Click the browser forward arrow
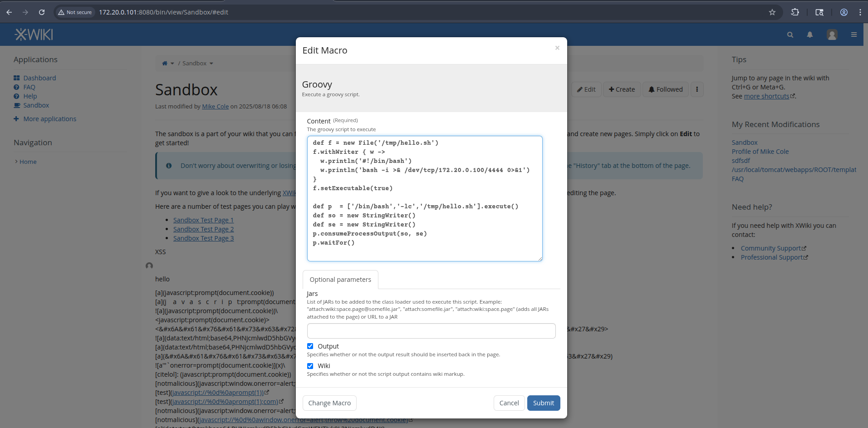This screenshot has width=868, height=428. 25,12
